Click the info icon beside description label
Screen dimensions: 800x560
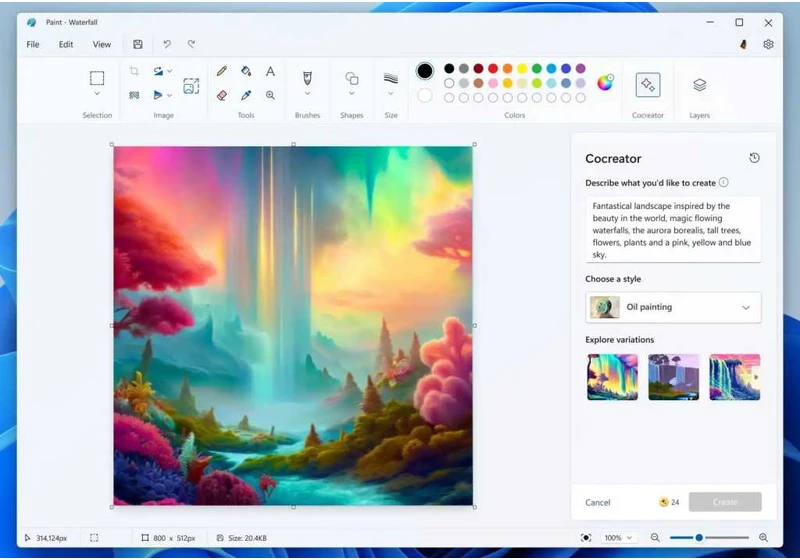coord(723,183)
